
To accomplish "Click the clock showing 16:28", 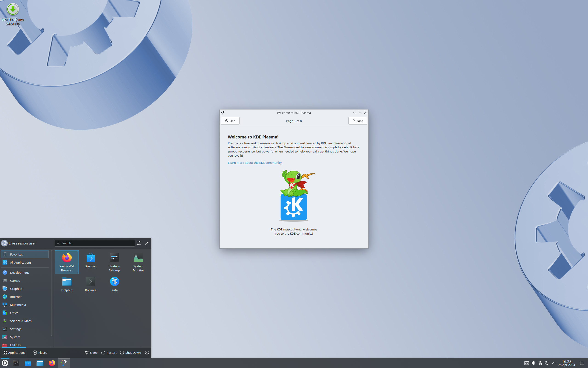I will click(x=566, y=363).
